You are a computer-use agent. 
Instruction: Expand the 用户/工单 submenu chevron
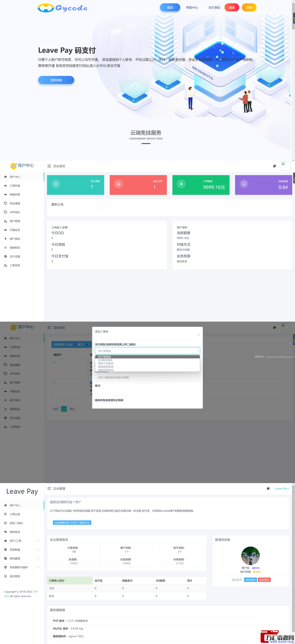38,541
